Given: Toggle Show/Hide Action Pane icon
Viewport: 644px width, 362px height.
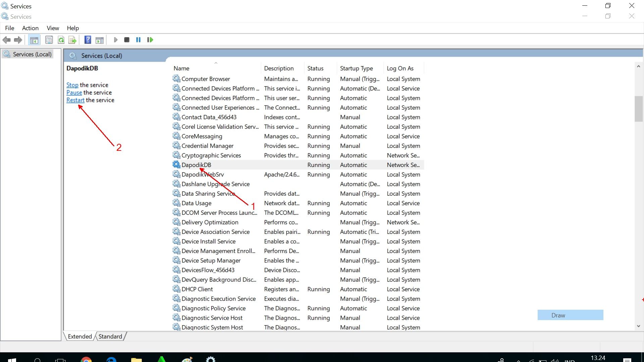Looking at the screenshot, I should (x=100, y=40).
